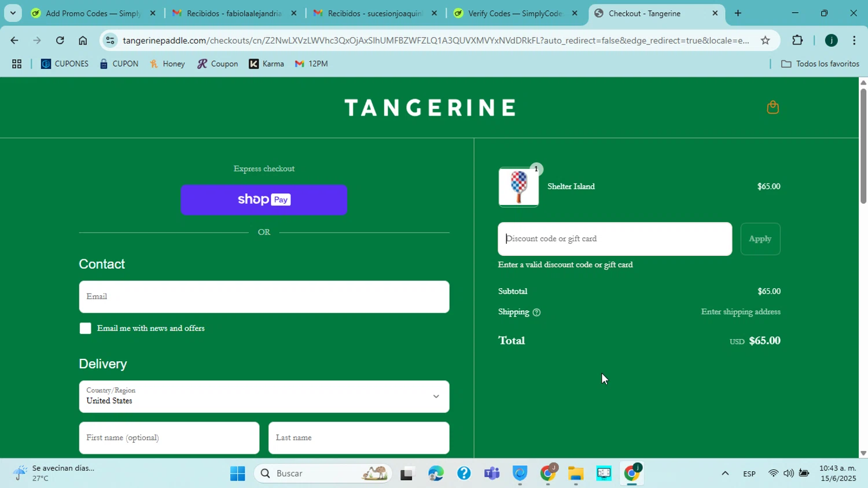The image size is (868, 488).
Task: Open Wi-Fi network settings icon
Action: click(x=773, y=474)
